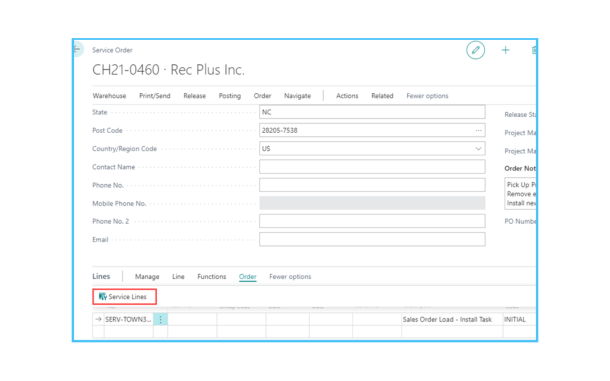This screenshot has height=381, width=610.
Task: Click the Post Code field 28205-7538
Action: [372, 130]
